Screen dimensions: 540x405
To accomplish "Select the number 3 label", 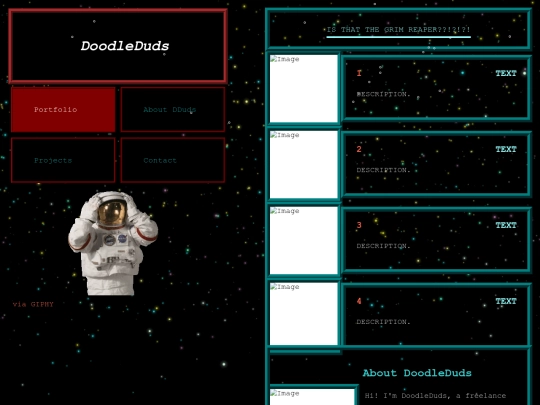I will (359, 225).
